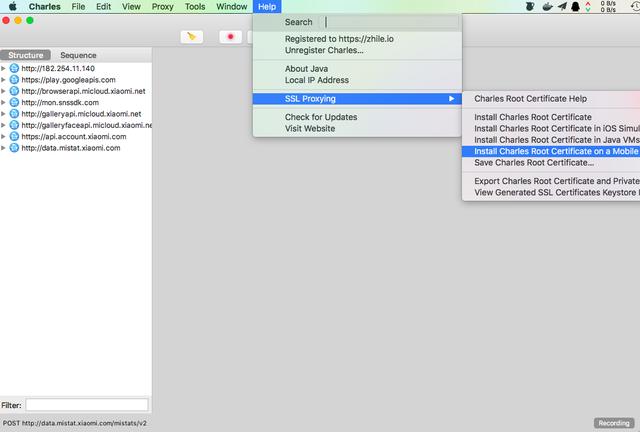Click globe icon of 182.254.11.140 host

14,68
